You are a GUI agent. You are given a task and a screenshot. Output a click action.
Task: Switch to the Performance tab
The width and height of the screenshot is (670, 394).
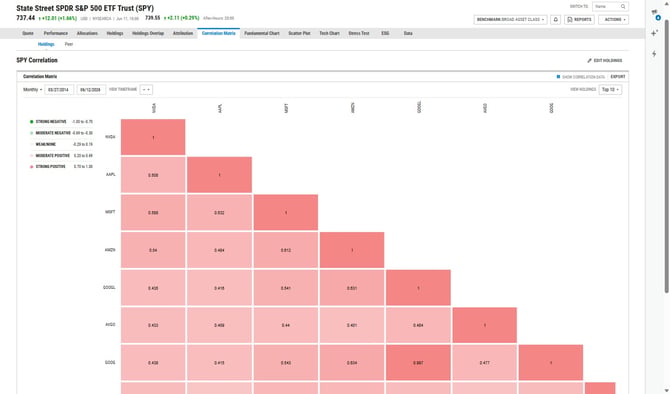[x=56, y=33]
